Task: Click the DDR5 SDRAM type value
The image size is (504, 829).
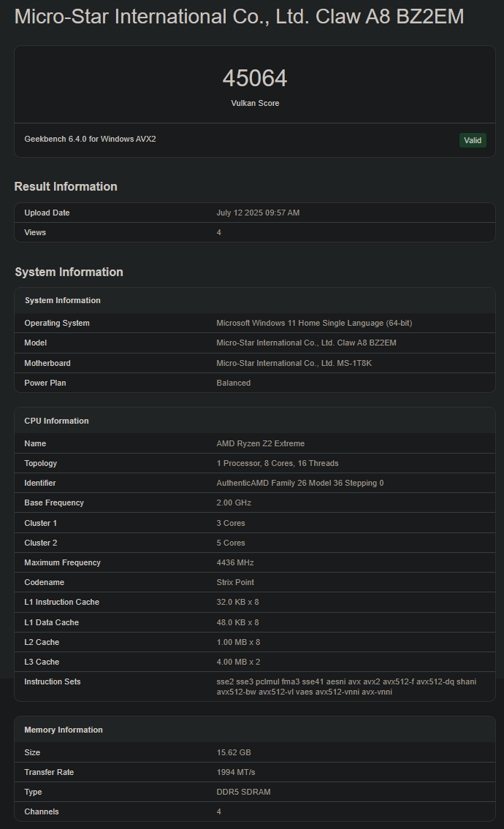Action: [243, 792]
